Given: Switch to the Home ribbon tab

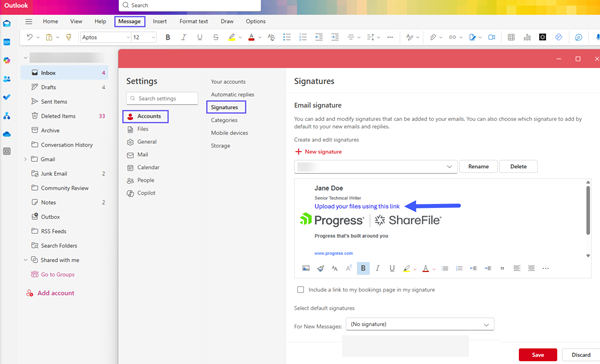Looking at the screenshot, I should (x=50, y=21).
